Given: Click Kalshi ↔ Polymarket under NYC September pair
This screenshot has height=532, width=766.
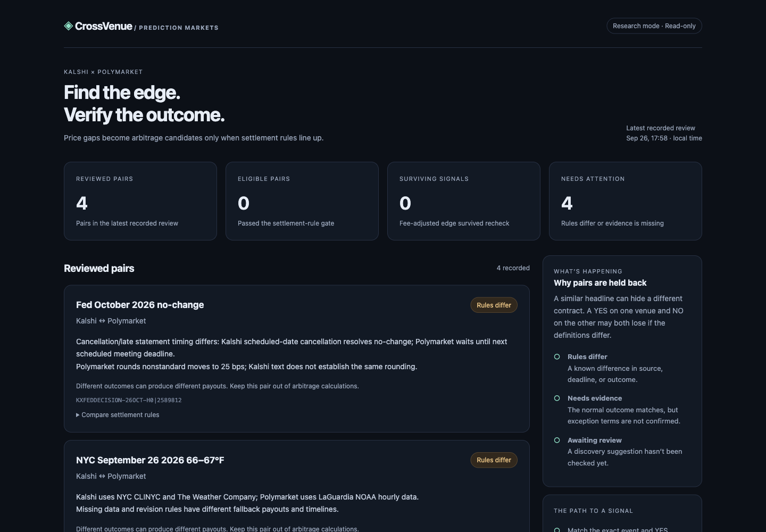Looking at the screenshot, I should coord(111,476).
